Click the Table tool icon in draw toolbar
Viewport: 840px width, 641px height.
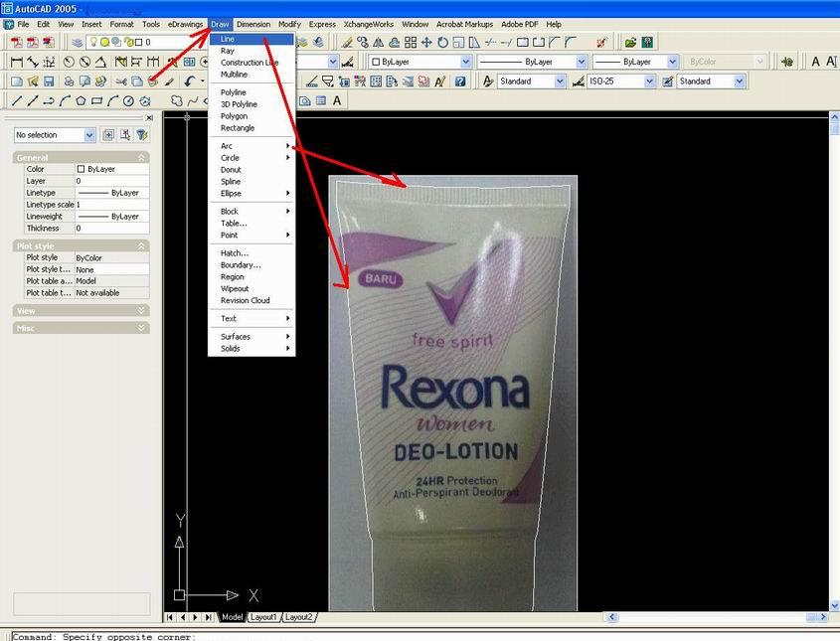(x=321, y=100)
